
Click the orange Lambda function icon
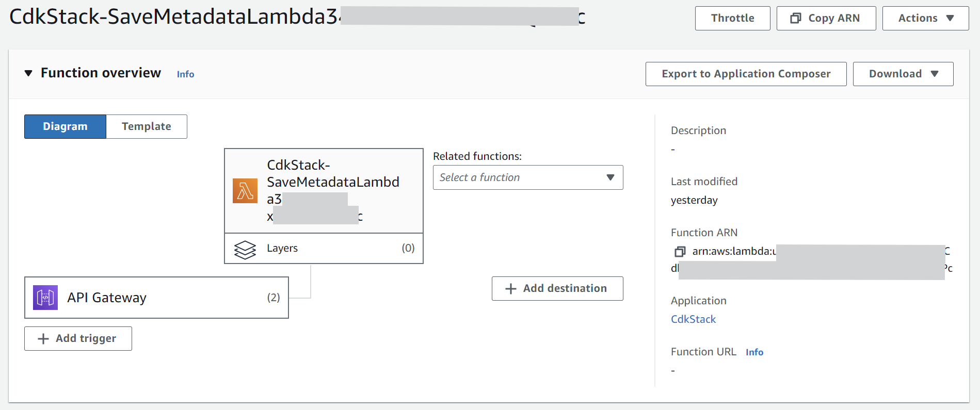point(245,191)
